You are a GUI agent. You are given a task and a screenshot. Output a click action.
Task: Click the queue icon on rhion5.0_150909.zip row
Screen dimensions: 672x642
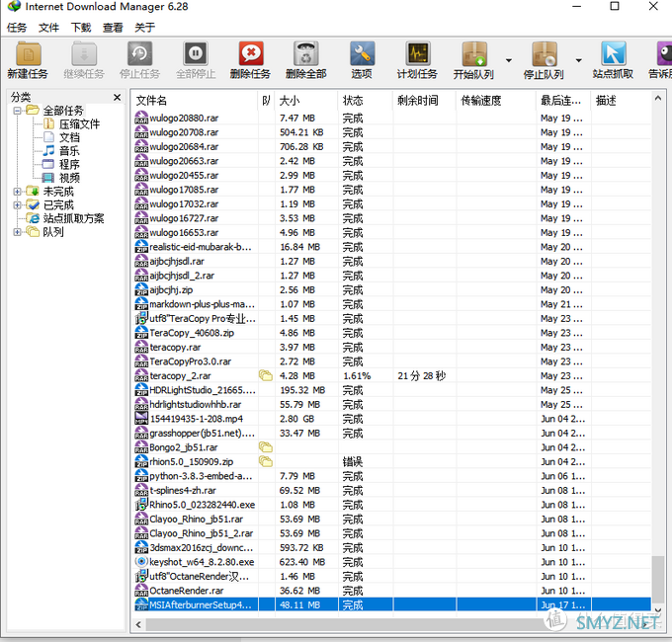tap(266, 461)
